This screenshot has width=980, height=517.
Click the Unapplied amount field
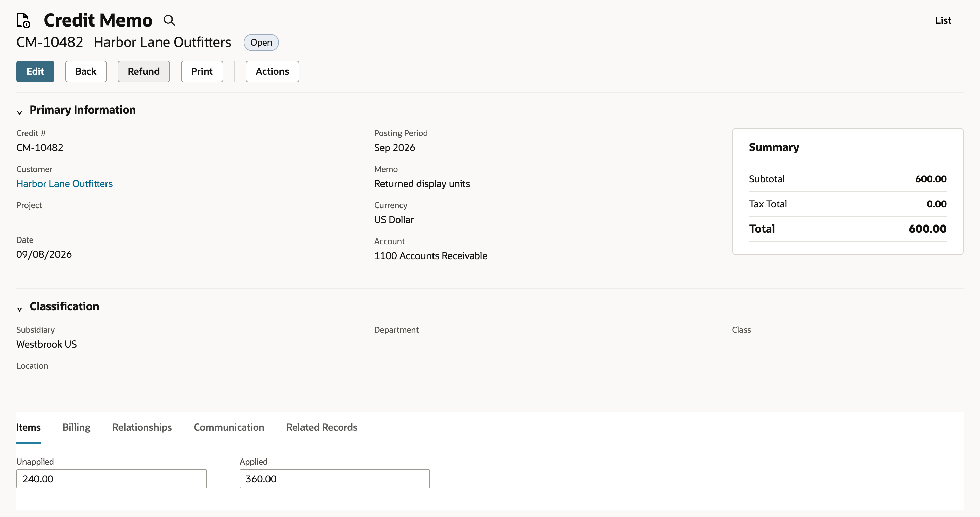point(112,479)
